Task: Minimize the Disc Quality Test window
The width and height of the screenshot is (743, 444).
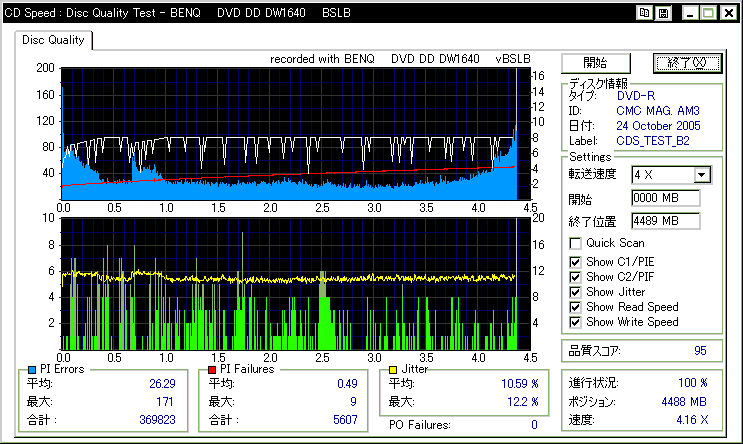Action: tap(689, 14)
